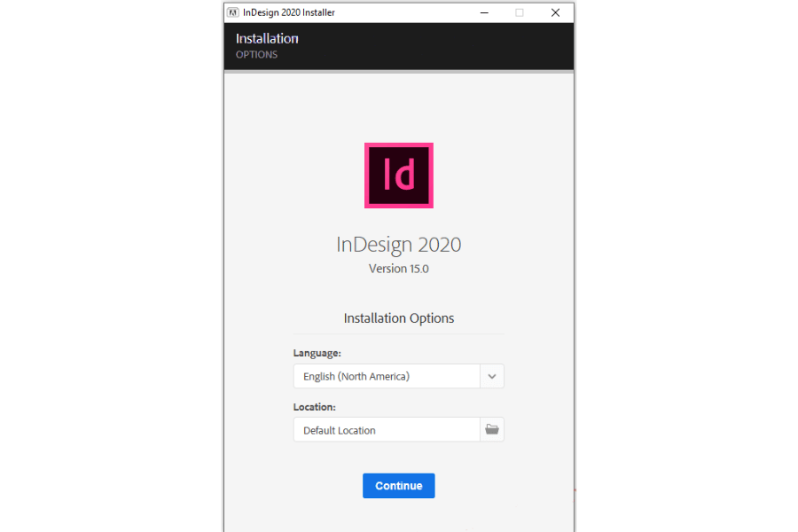Minimize the InDesign installer window
This screenshot has height=532, width=798.
point(484,12)
